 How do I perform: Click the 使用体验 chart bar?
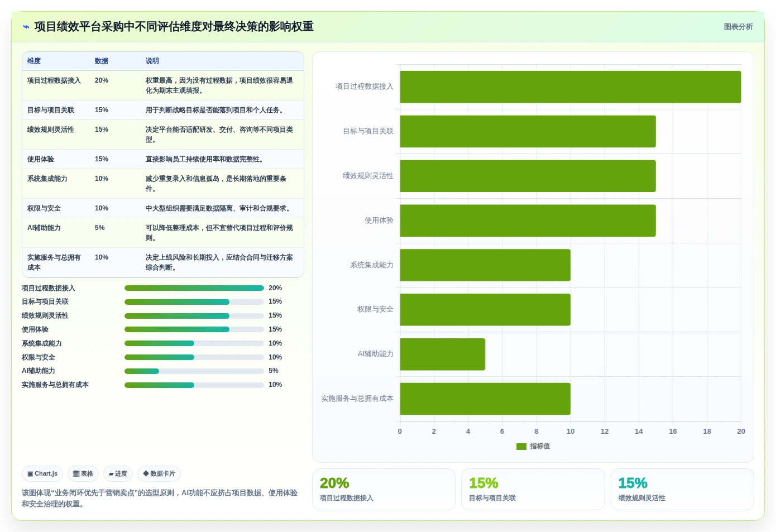tap(528, 221)
